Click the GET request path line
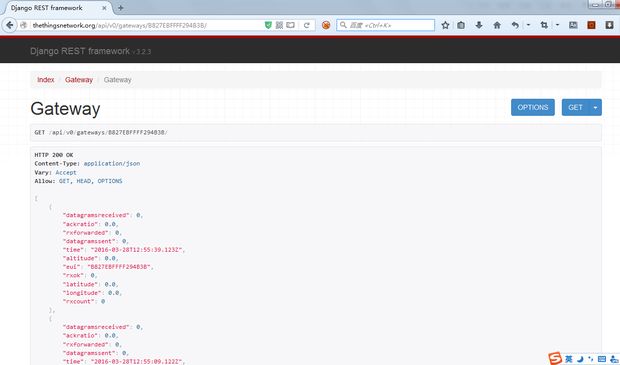This screenshot has height=365, width=620. (101, 132)
